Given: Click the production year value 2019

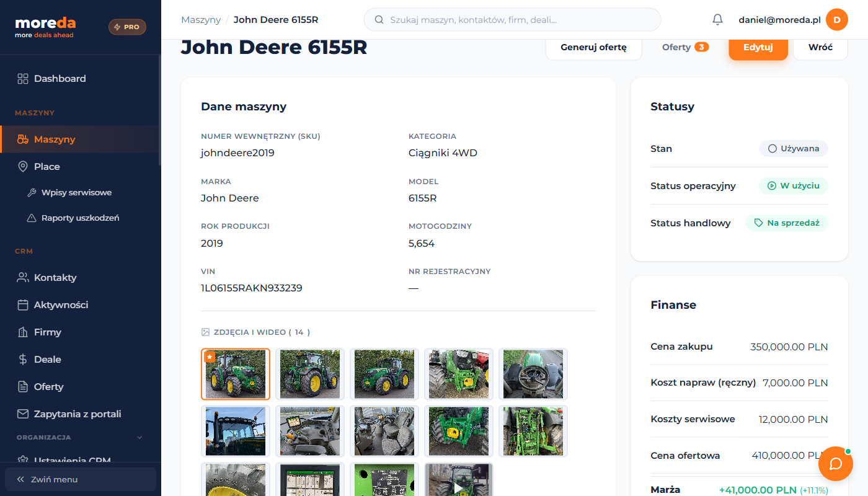Looking at the screenshot, I should [212, 244].
